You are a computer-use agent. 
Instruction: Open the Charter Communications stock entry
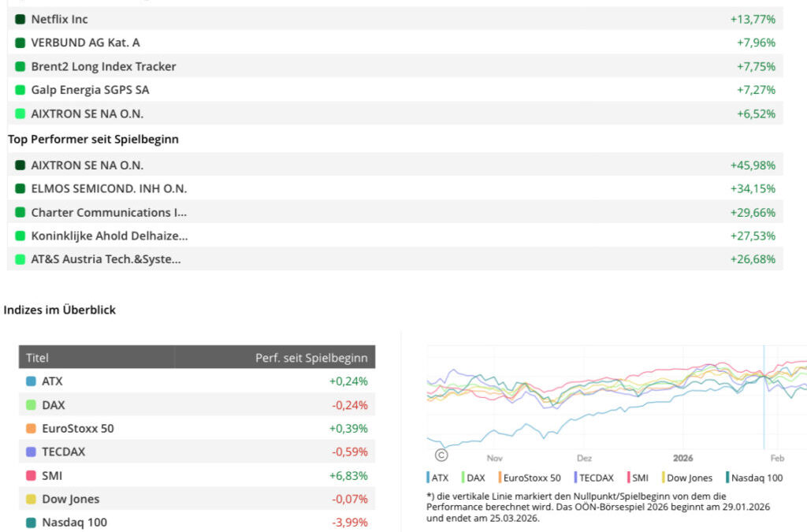[109, 212]
